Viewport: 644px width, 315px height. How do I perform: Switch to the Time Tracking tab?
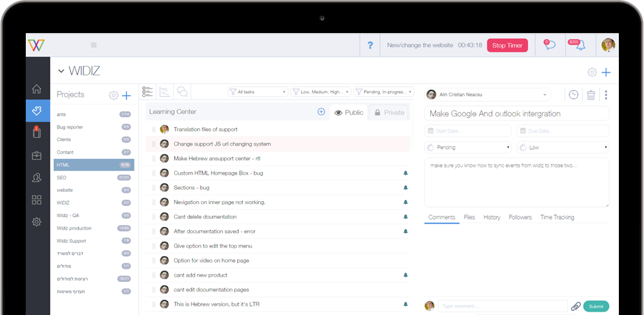click(557, 217)
